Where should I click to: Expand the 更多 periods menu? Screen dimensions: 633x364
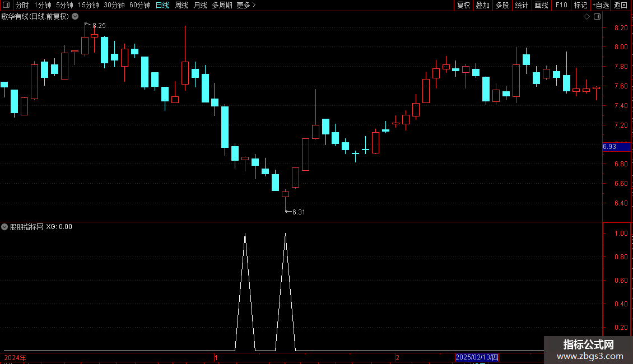click(246, 5)
